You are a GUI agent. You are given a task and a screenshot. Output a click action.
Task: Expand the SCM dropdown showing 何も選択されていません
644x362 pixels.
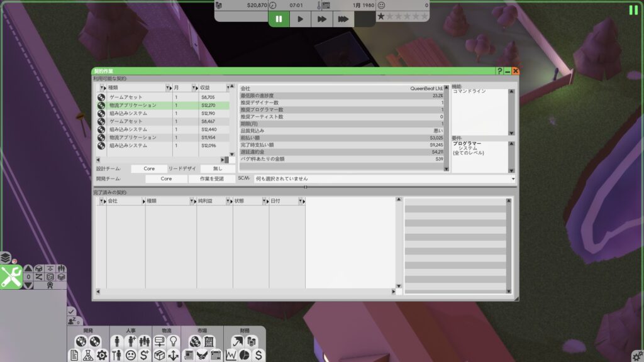click(x=384, y=178)
